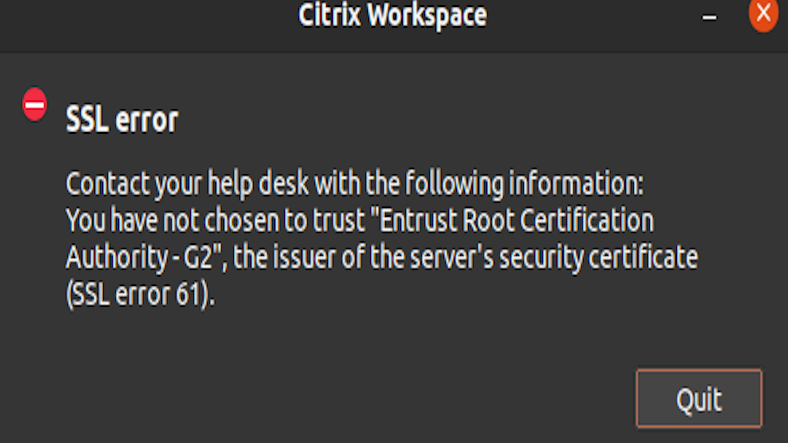The height and width of the screenshot is (443, 788).
Task: Close the Citrix Workspace dialog window
Action: point(762,16)
